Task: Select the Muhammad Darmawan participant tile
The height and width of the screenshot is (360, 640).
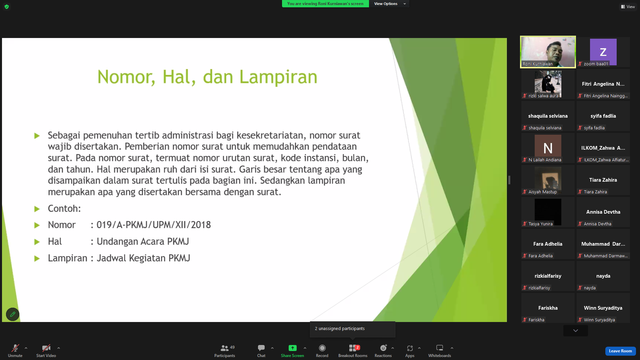Action: pyautogui.click(x=603, y=244)
